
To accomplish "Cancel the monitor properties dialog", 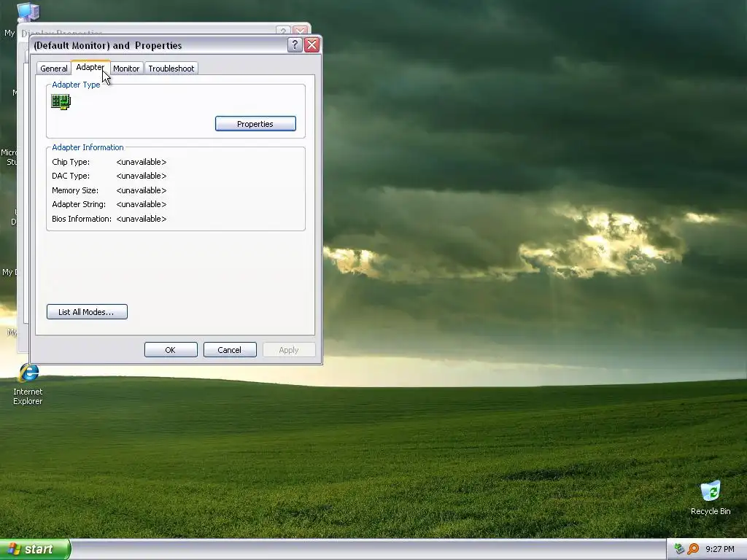I will tap(230, 350).
